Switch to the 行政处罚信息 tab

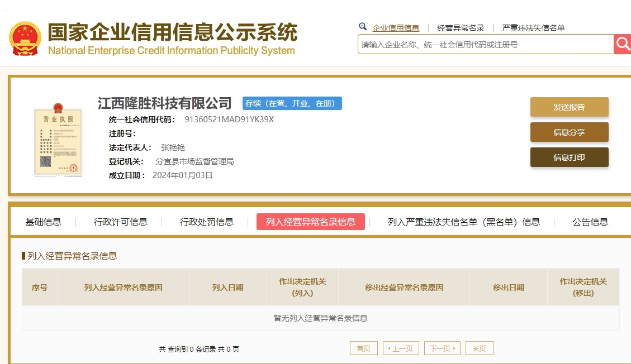tap(206, 222)
